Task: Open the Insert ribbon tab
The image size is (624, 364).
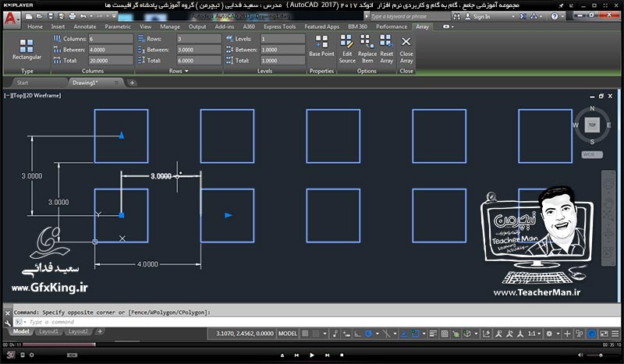Action: tap(58, 27)
